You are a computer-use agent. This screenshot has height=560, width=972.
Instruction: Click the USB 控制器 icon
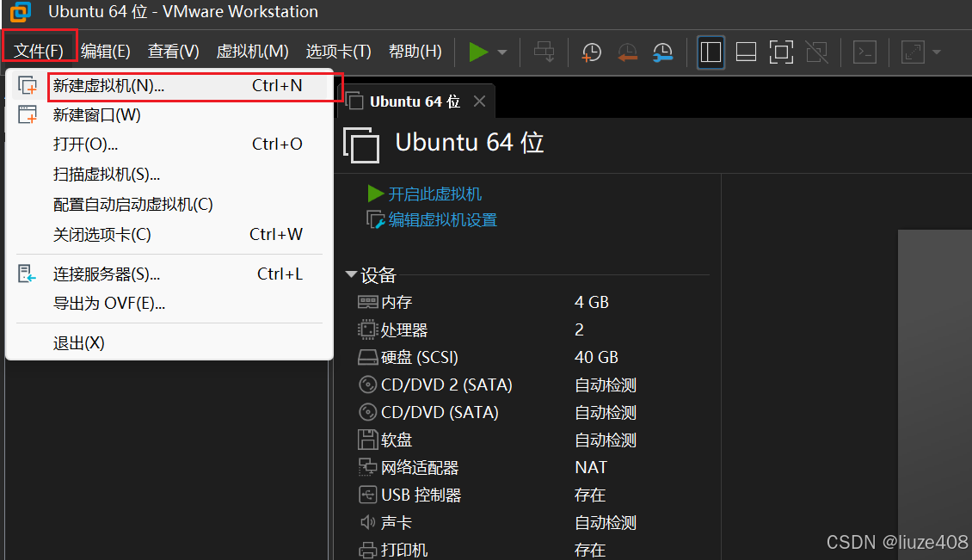pos(367,495)
